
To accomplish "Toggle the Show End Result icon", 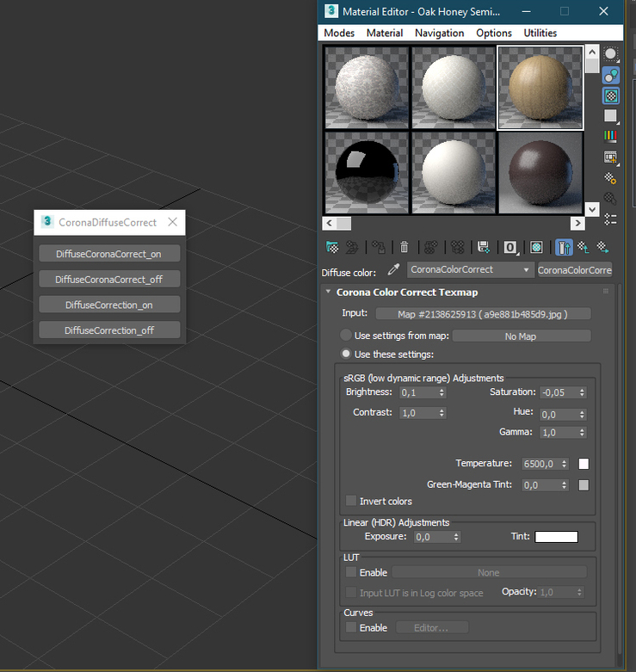I will point(564,247).
